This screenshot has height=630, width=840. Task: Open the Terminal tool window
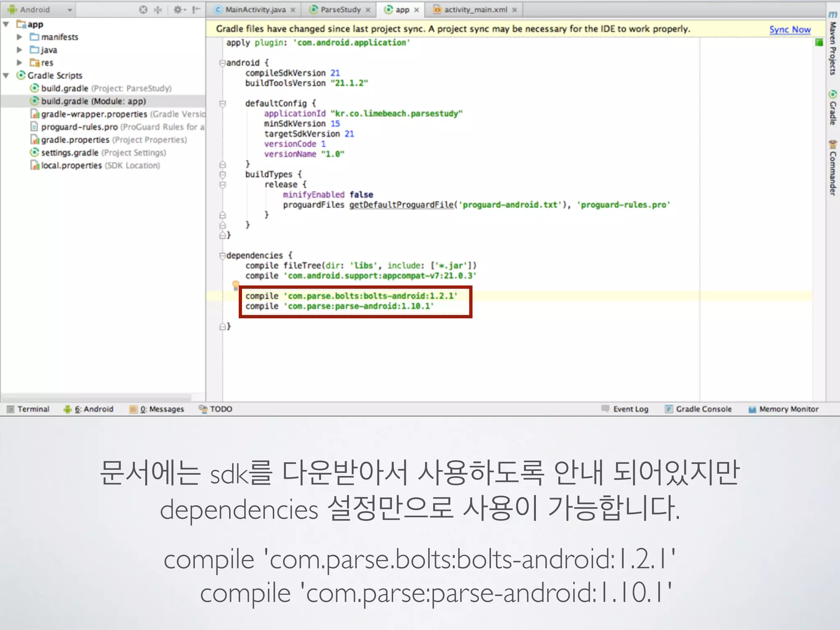coord(28,409)
